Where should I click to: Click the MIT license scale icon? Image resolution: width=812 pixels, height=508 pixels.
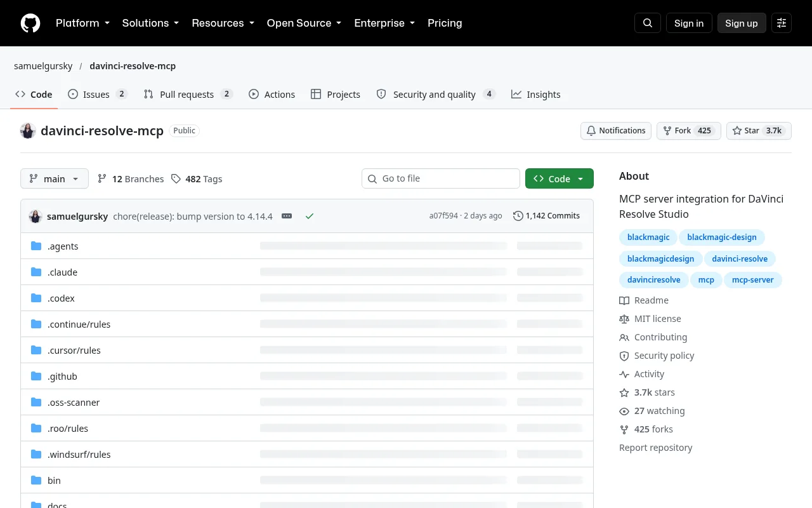click(x=624, y=319)
